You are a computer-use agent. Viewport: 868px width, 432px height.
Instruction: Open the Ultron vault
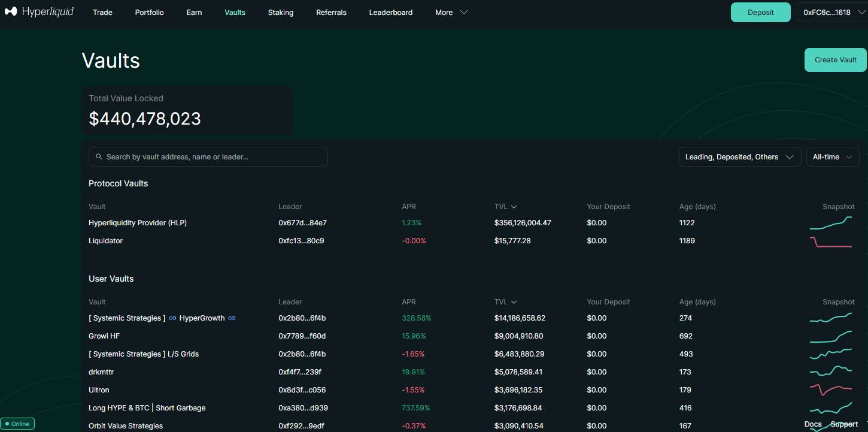tap(99, 390)
